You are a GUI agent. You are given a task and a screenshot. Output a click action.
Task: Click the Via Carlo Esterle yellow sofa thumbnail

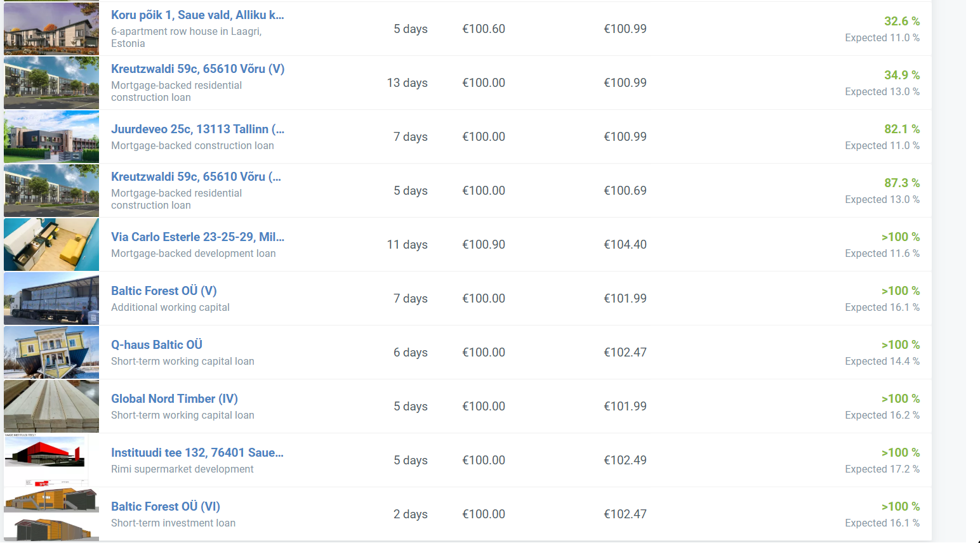click(51, 244)
